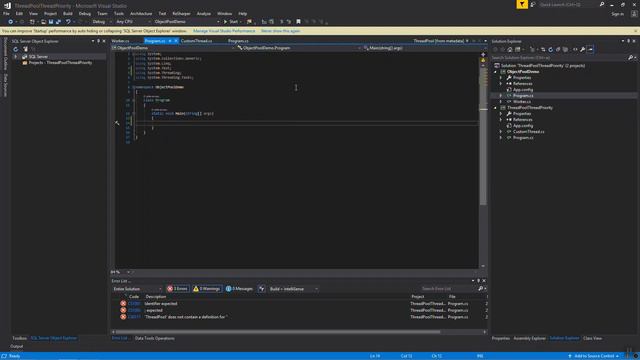Click the Properties wrench in Solution Explorer toolbar
Screen dimensions: 640x360
[582, 49]
